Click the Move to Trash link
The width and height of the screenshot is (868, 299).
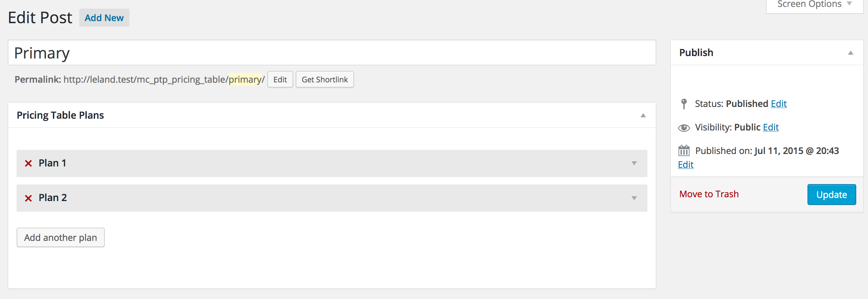(709, 194)
